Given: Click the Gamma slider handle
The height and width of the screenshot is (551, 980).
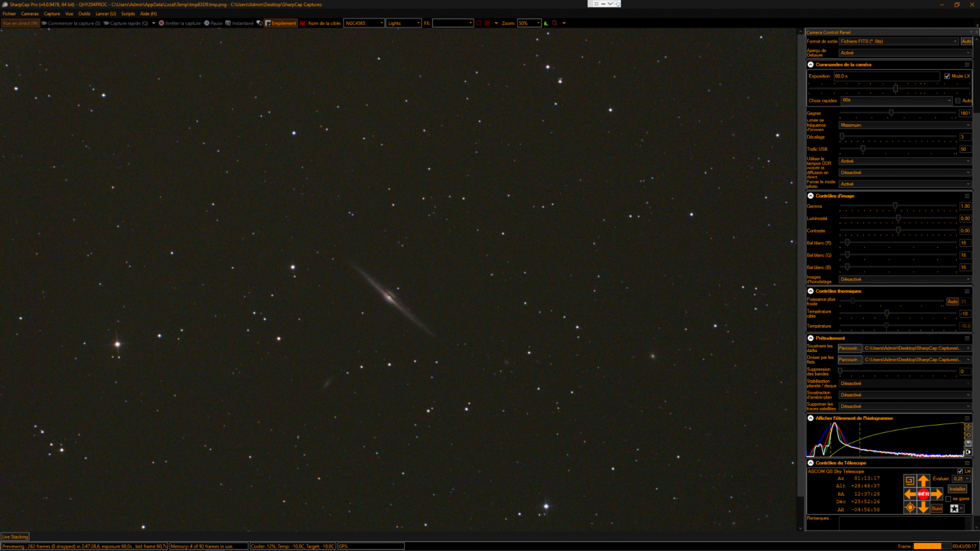Looking at the screenshot, I should (895, 206).
